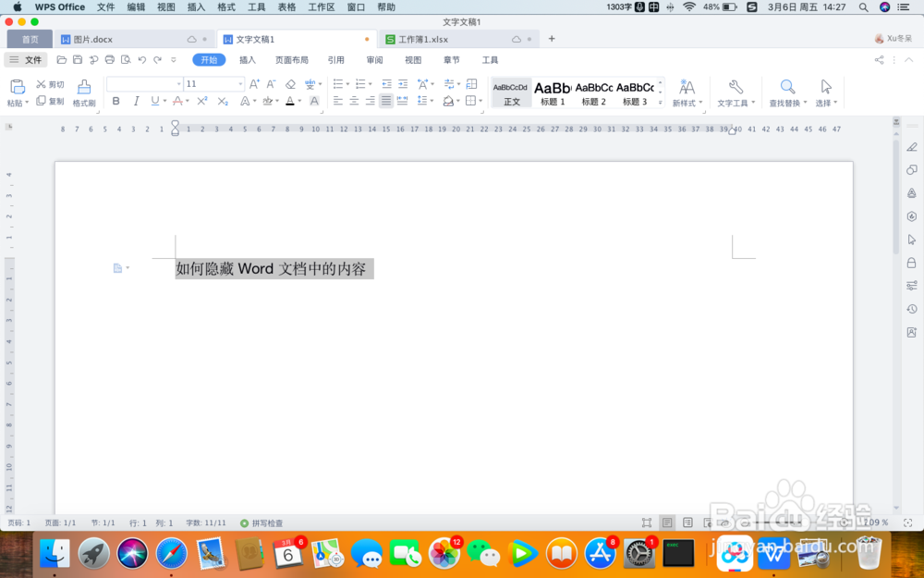The image size is (924, 578).
Task: Open print preview icon
Action: [126, 59]
